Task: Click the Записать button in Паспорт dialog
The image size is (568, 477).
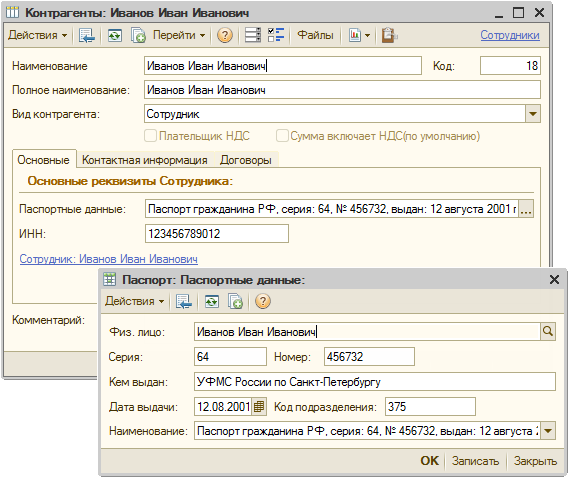Action: coord(475,461)
